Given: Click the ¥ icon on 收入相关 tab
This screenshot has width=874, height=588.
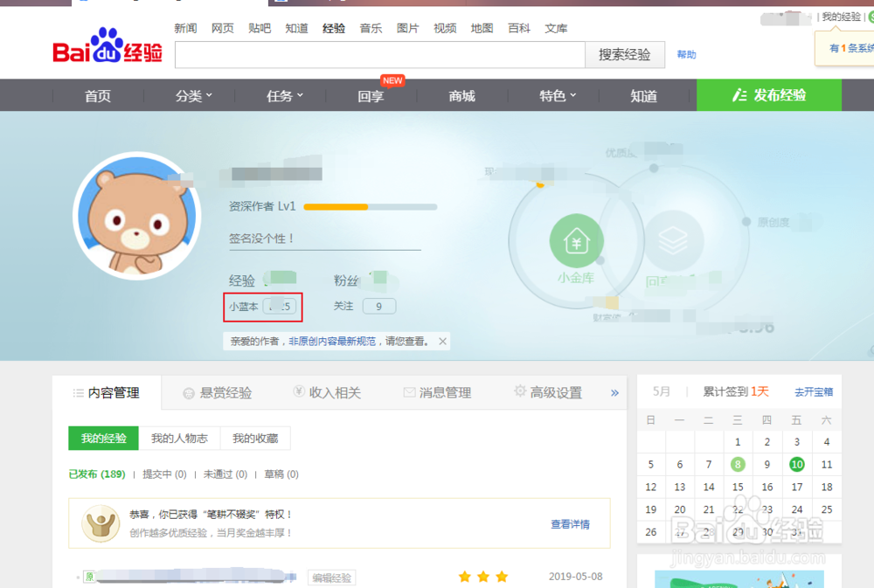Looking at the screenshot, I should click(300, 391).
